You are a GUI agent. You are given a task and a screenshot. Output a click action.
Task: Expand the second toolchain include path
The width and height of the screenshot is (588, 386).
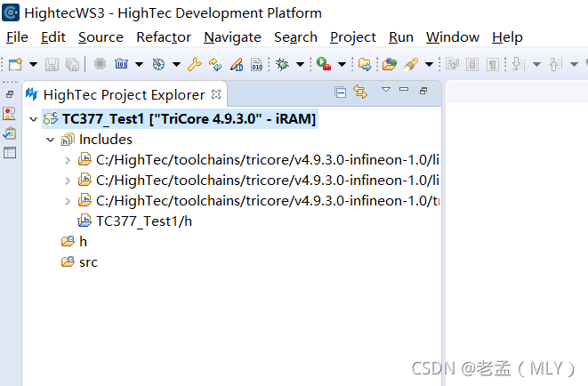tap(68, 181)
